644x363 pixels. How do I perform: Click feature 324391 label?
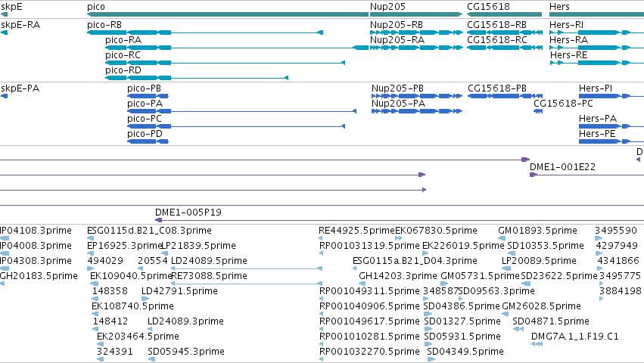115,352
